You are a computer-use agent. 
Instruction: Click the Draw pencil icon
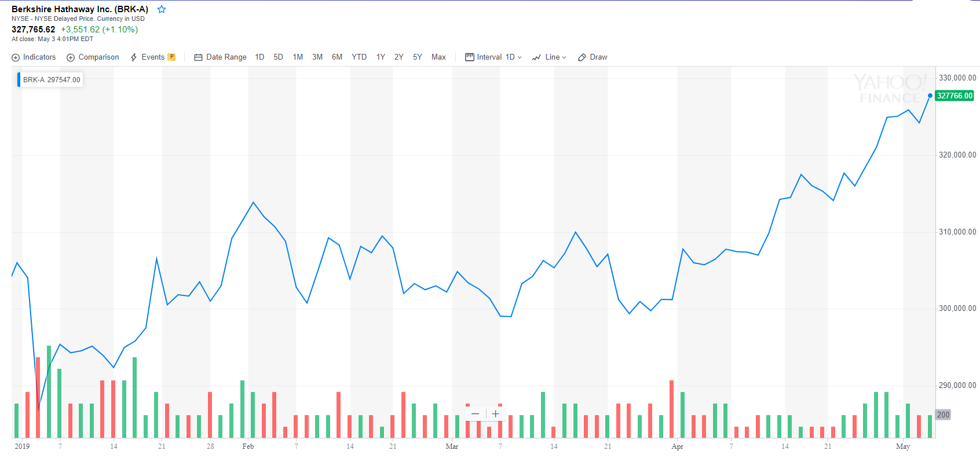(582, 57)
